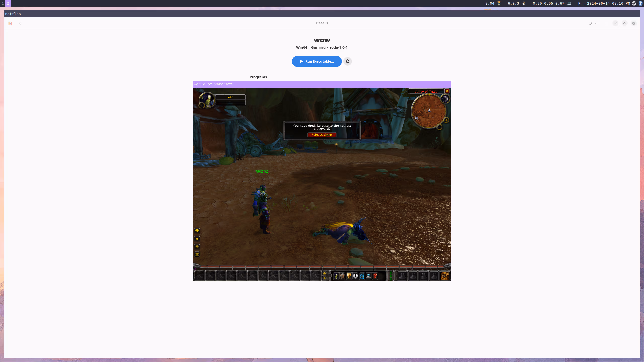644x362 pixels.
Task: Open the three-dot Bottles menu
Action: point(605,23)
